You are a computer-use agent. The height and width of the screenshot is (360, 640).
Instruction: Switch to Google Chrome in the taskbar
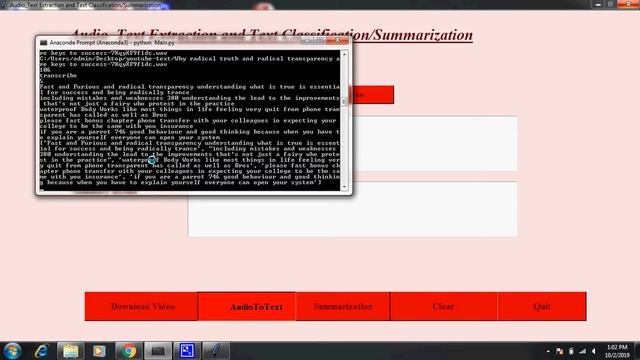point(129,351)
